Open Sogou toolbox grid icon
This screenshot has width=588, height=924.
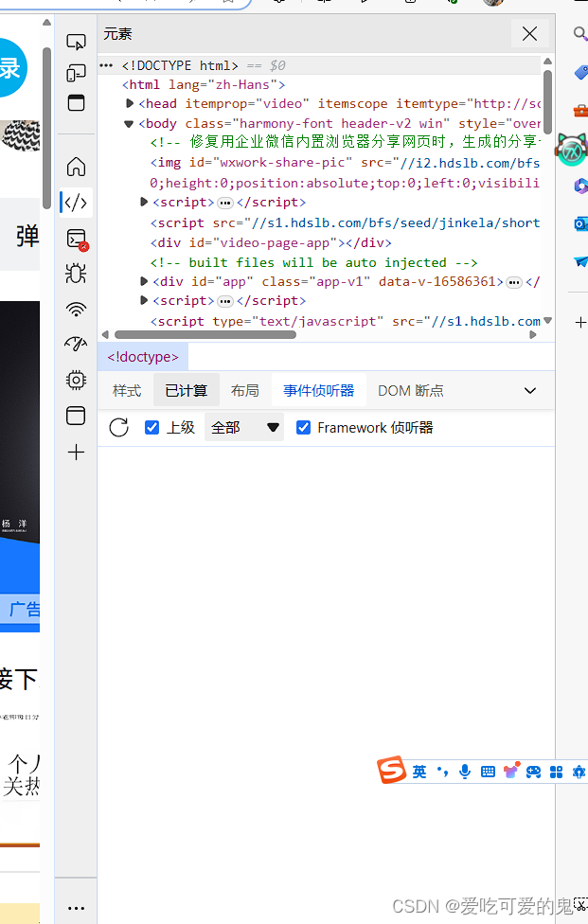coord(556,772)
